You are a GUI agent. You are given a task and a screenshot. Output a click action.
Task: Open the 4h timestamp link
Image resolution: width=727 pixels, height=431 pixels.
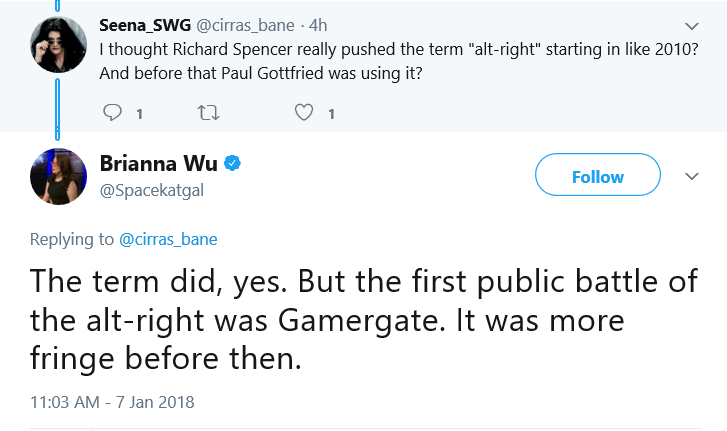click(x=318, y=25)
